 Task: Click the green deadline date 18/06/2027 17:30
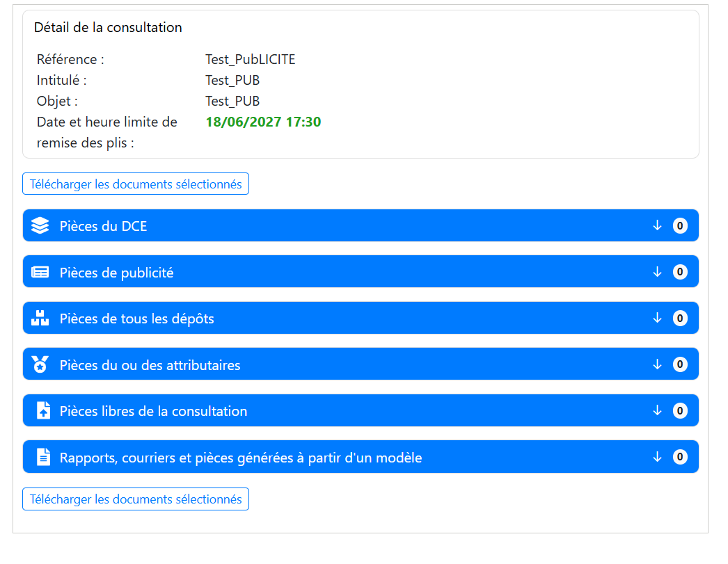(263, 122)
